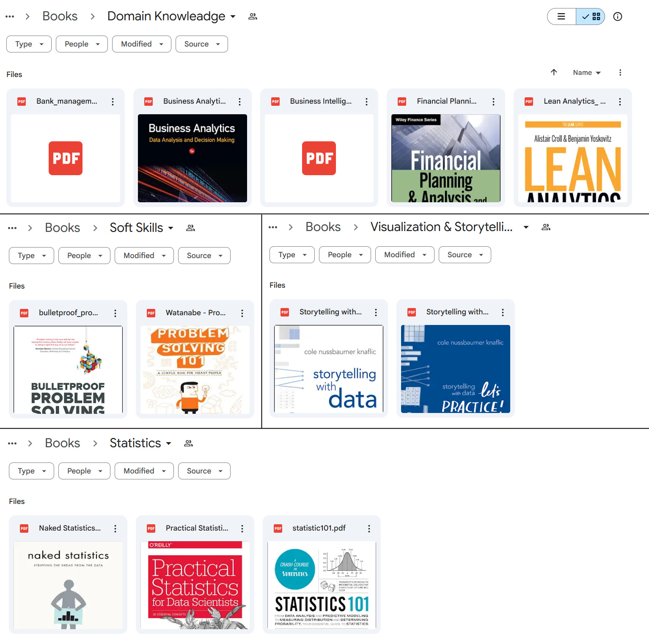Screen dimensions: 649x644
Task: Open Bulletproof Problem Solving cover thumbnail
Action: tap(68, 369)
